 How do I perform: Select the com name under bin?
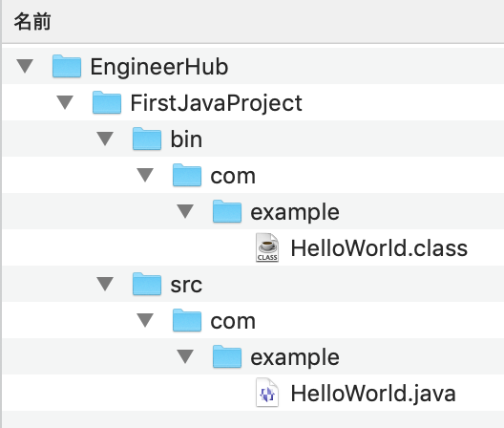(x=233, y=177)
